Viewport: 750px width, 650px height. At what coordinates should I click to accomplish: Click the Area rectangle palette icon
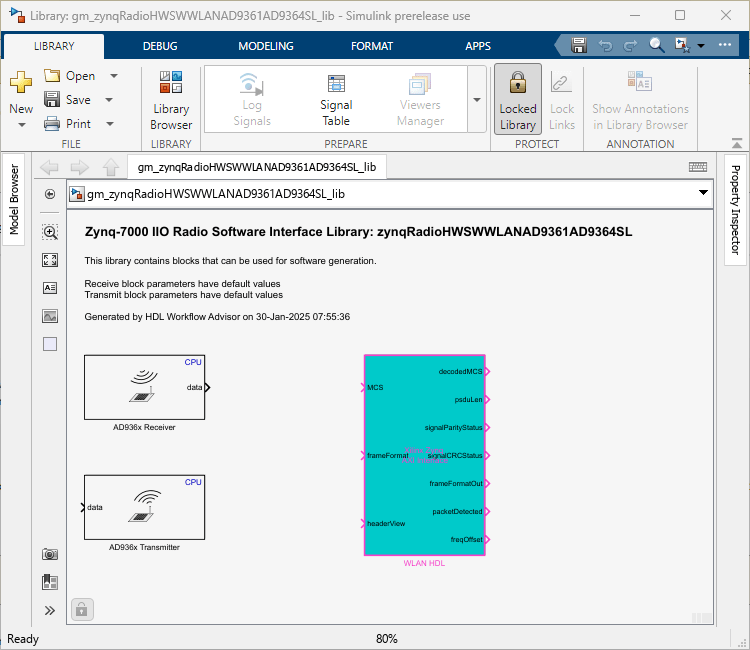[x=50, y=344]
